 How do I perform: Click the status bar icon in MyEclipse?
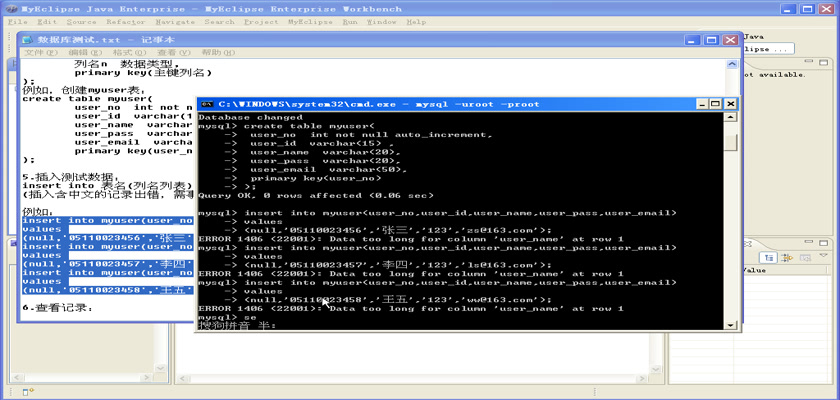pyautogui.click(x=28, y=392)
